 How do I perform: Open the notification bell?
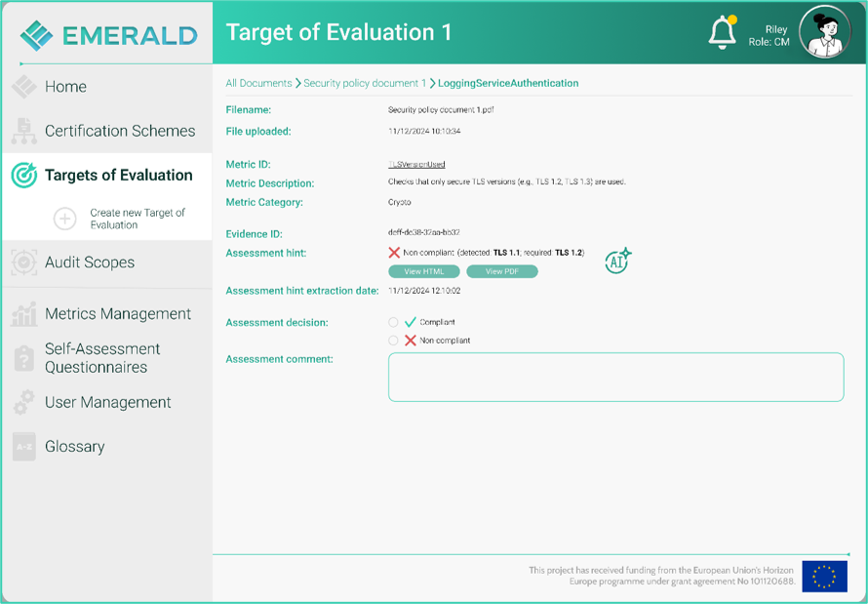(x=723, y=32)
